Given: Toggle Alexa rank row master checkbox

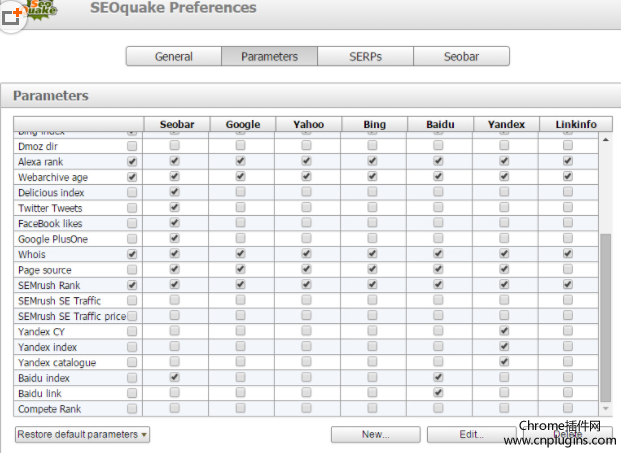Looking at the screenshot, I should tap(132, 162).
